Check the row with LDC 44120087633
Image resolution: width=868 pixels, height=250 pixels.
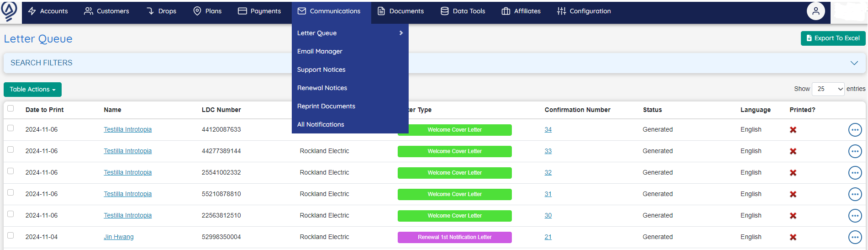[x=11, y=128]
